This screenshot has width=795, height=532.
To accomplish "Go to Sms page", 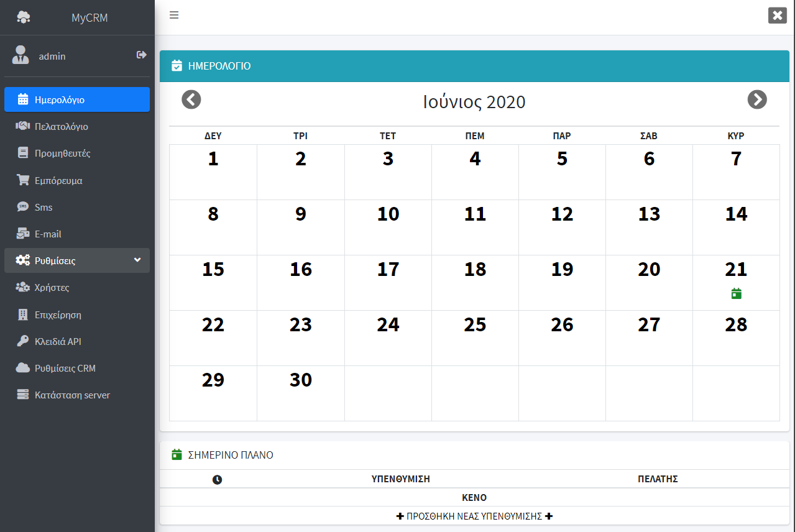I will pos(44,208).
